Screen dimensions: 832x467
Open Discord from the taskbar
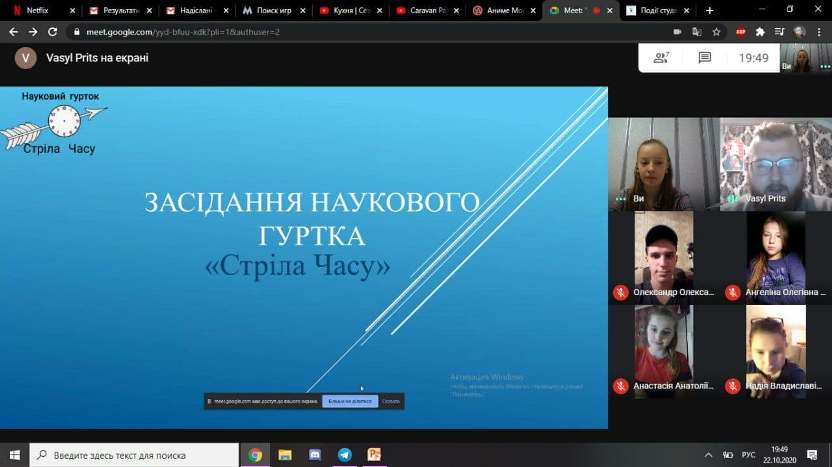click(x=314, y=454)
